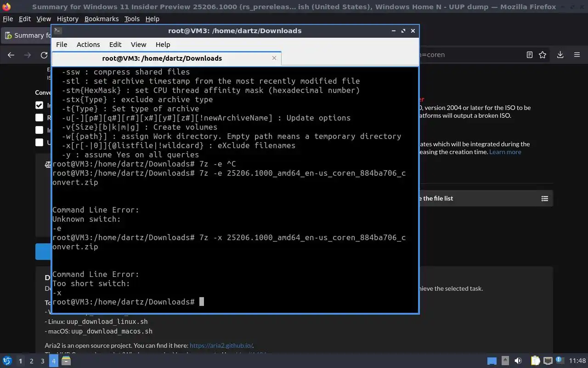Click the '-t{Type} : Set type of archive' line
The image size is (588, 368).
pyautogui.click(x=130, y=109)
